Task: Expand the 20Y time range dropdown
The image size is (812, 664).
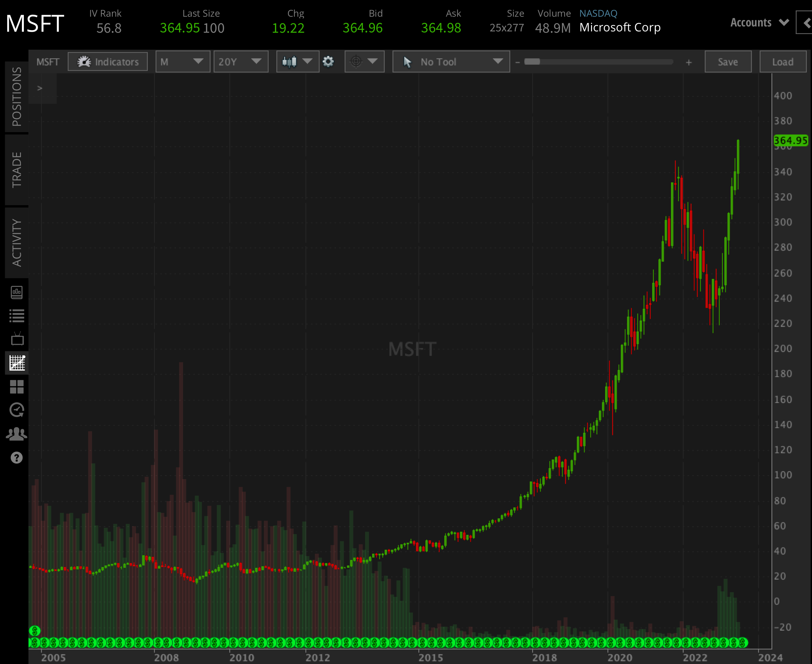Action: (x=241, y=61)
